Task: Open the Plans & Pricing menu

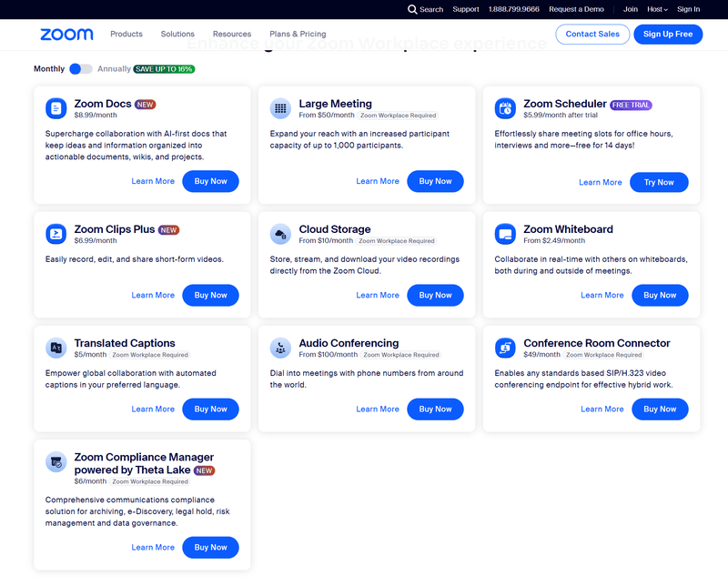Action: [298, 35]
